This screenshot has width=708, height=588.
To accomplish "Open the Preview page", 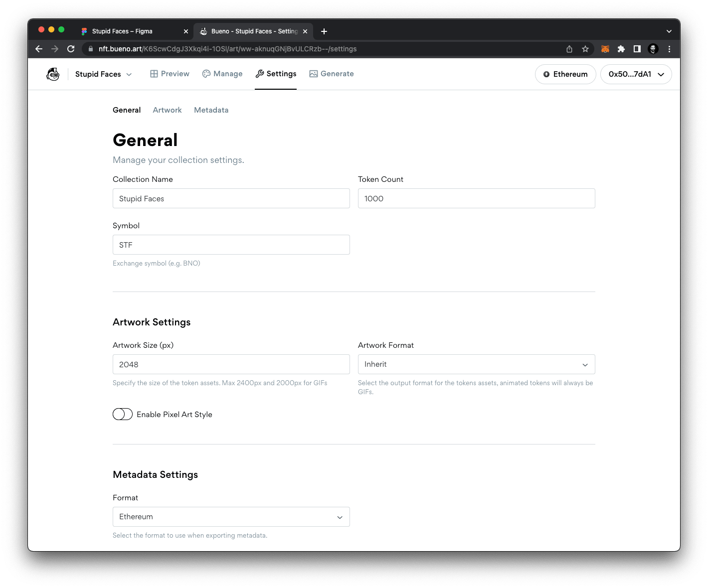I will coord(170,74).
